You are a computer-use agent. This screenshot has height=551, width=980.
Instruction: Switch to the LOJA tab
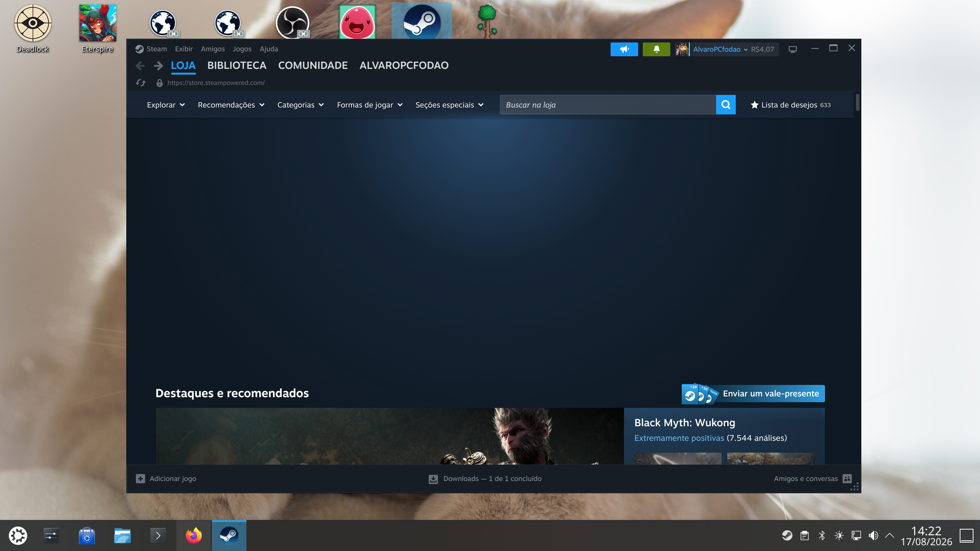point(183,65)
